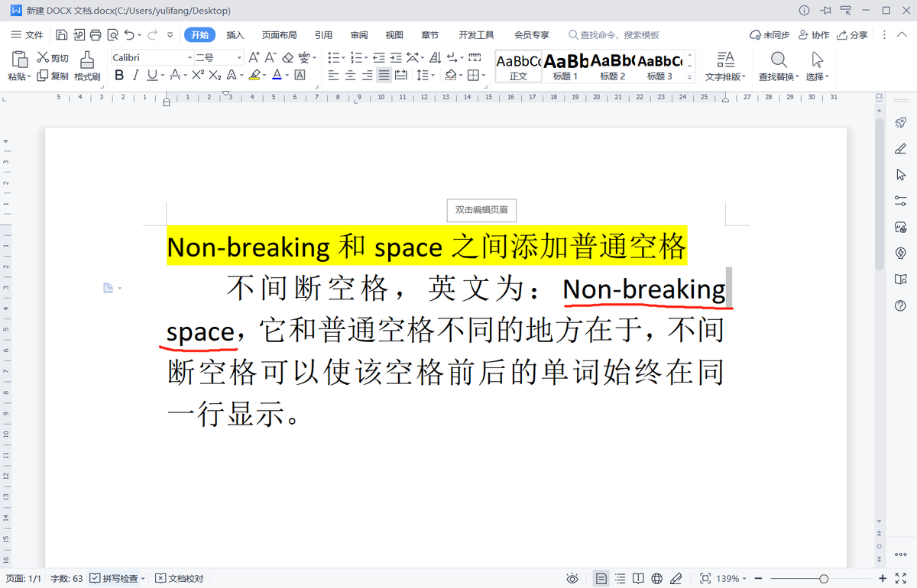917x588 pixels.
Task: Click the Increase Indent icon
Action: tap(396, 58)
